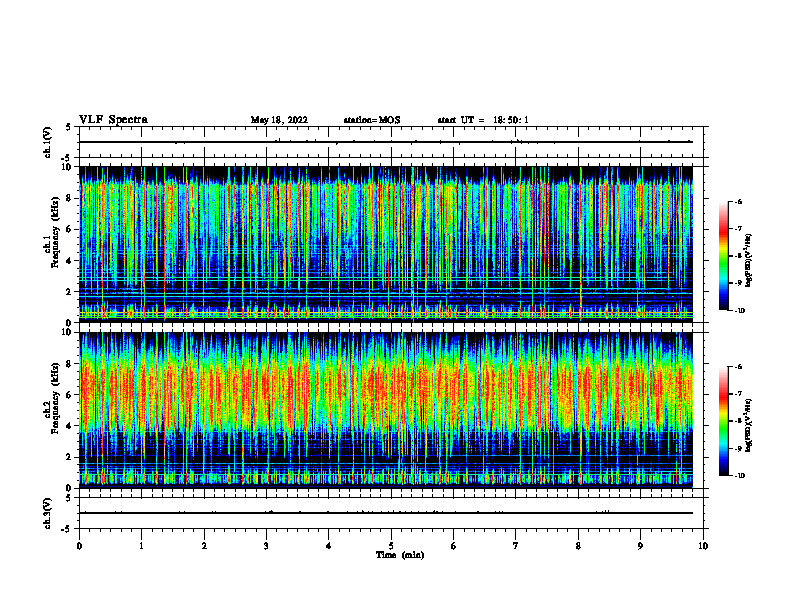
Task: Click time-axis tick label "0"
Action: [79, 546]
